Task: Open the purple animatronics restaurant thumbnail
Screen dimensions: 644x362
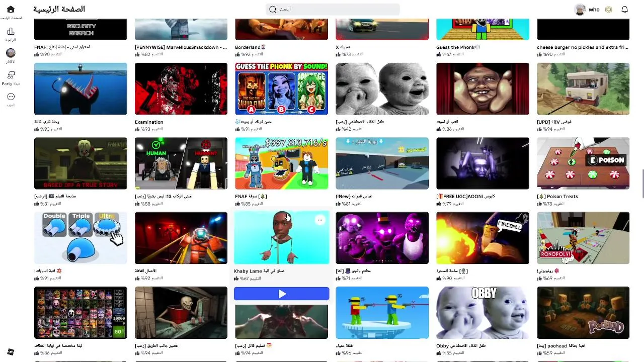Action: coord(382,237)
